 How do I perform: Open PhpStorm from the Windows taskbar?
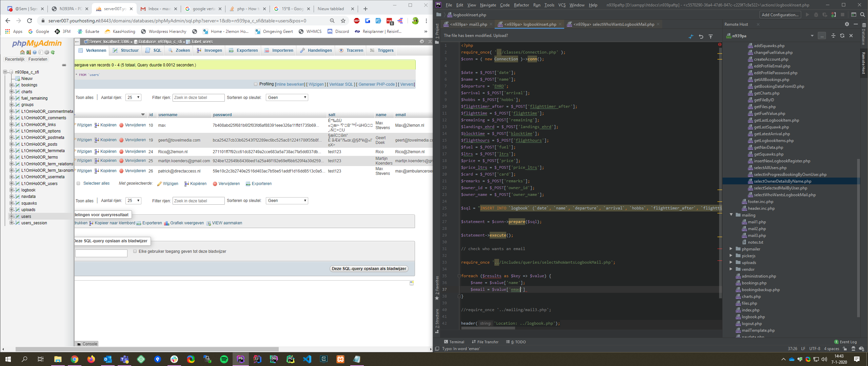click(x=240, y=359)
